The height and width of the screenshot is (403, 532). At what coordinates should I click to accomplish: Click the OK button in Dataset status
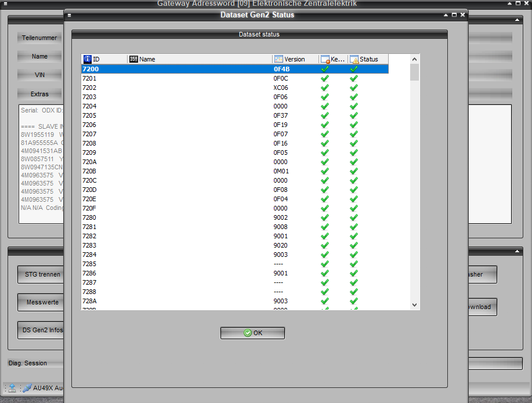click(x=252, y=333)
